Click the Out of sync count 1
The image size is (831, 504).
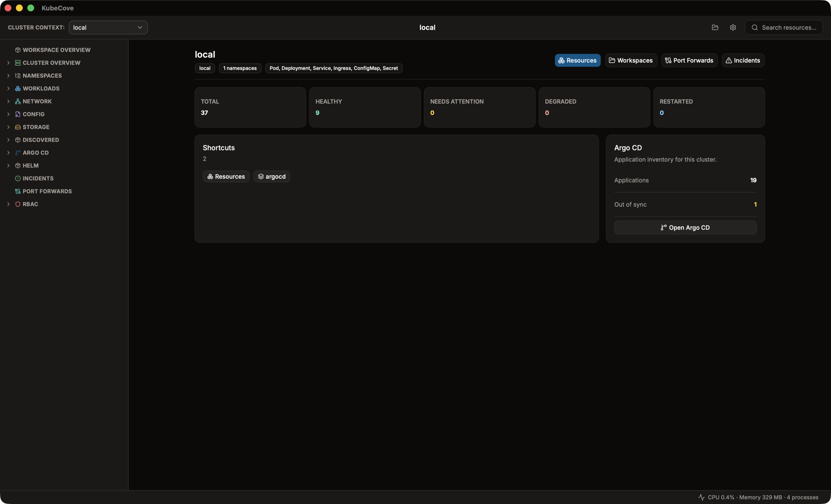[x=755, y=204]
